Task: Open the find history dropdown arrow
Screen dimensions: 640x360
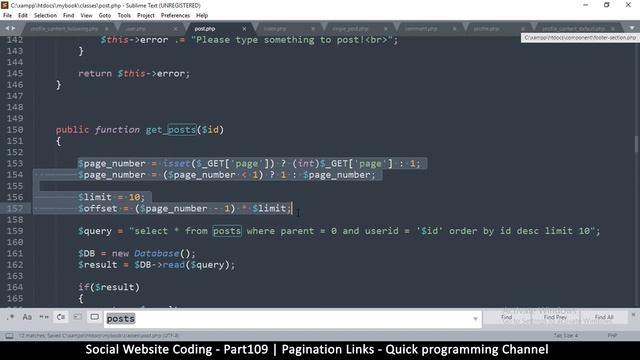Action: pyautogui.click(x=475, y=319)
